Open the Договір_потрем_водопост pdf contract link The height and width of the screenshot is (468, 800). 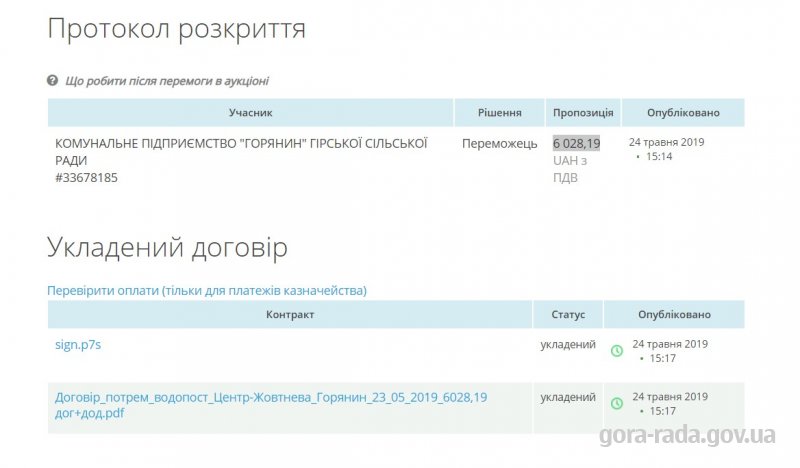click(271, 405)
